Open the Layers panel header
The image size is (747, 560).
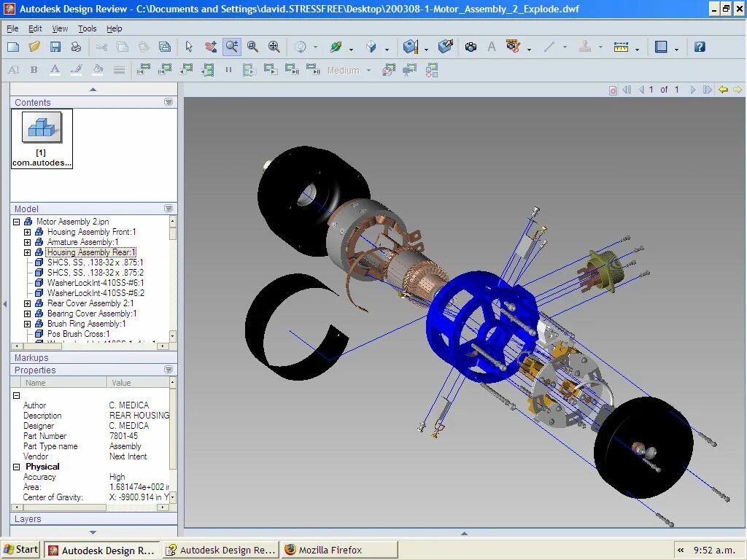(x=93, y=519)
